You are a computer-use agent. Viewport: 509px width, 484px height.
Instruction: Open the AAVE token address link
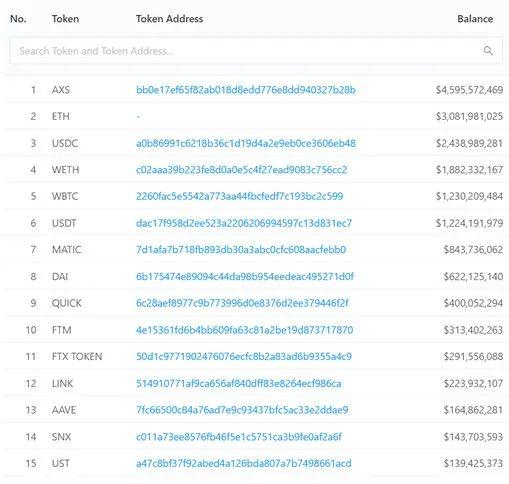[x=242, y=410]
